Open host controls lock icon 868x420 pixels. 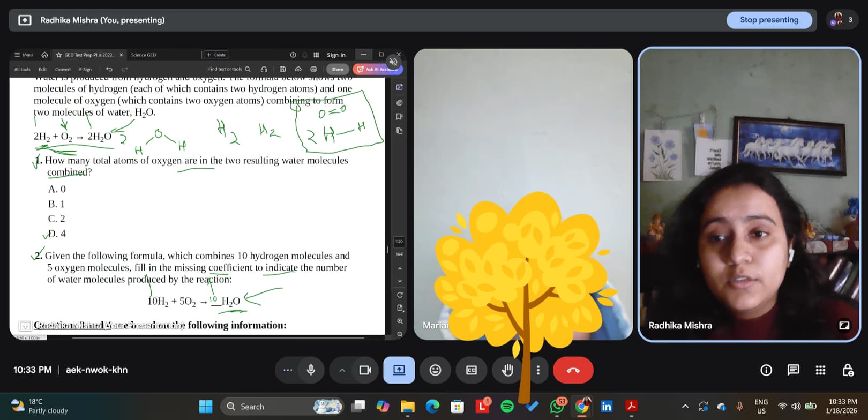(848, 370)
